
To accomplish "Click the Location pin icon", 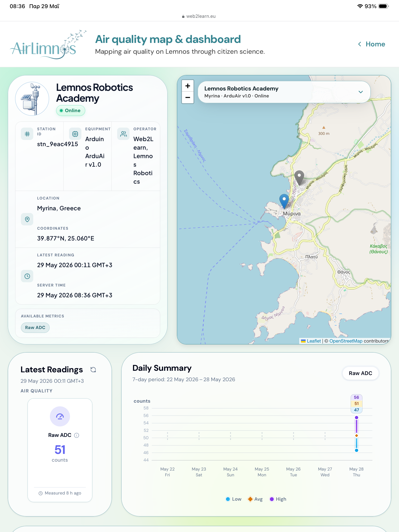I will pos(27,219).
